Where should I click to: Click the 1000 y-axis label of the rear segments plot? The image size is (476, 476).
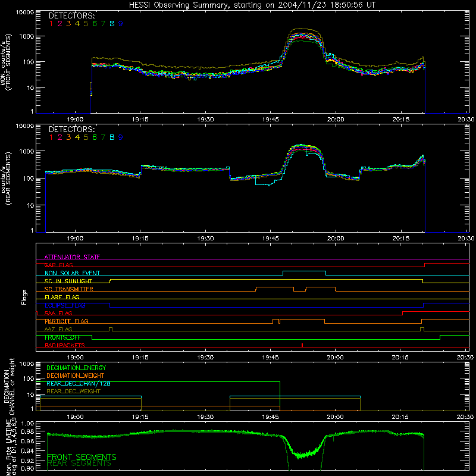pos(27,151)
